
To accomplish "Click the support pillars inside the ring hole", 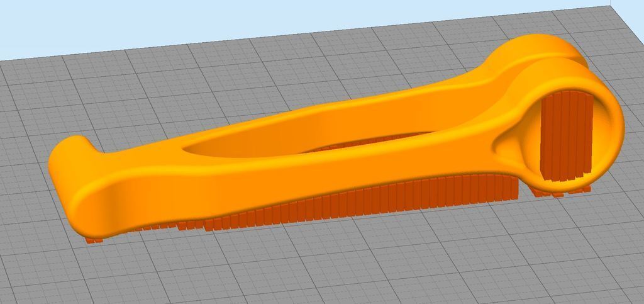I will tap(567, 135).
